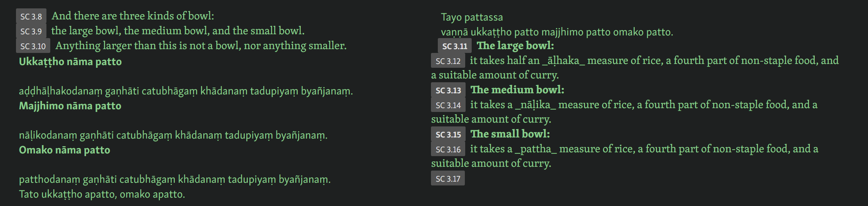Click the empty SC 3.17 badge
This screenshot has height=206, width=868.
click(448, 179)
